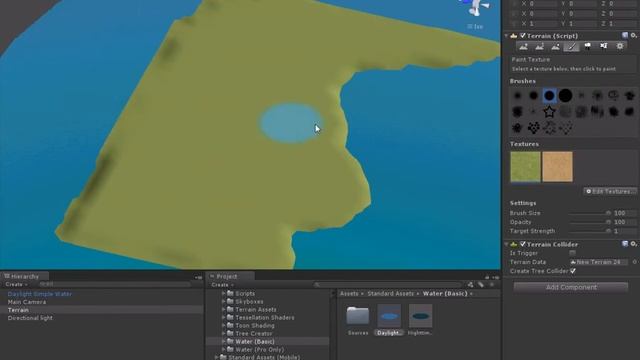Select the Smooth Height terrain tool

click(556, 47)
